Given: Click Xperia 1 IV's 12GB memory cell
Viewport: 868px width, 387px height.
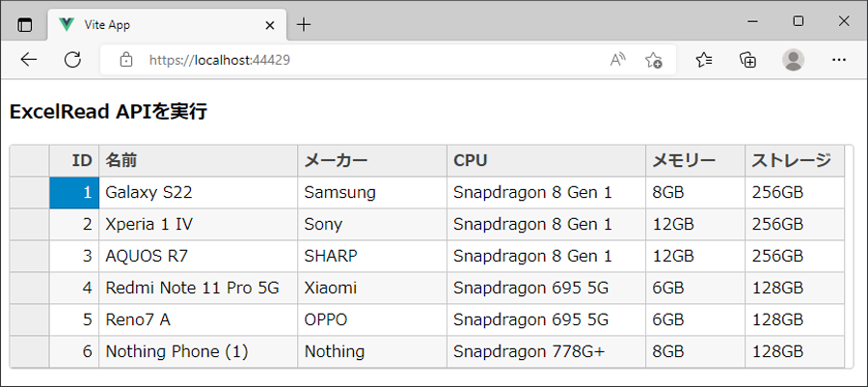Looking at the screenshot, I should pos(695,224).
